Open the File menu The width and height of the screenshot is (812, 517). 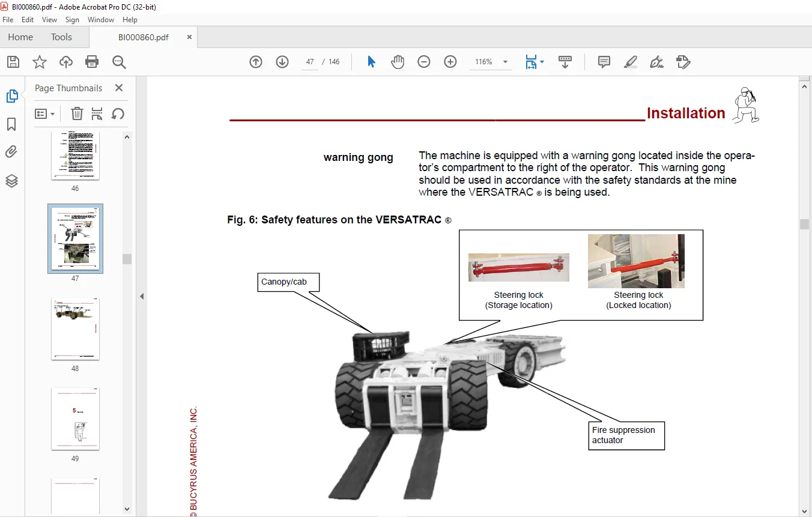coord(8,20)
